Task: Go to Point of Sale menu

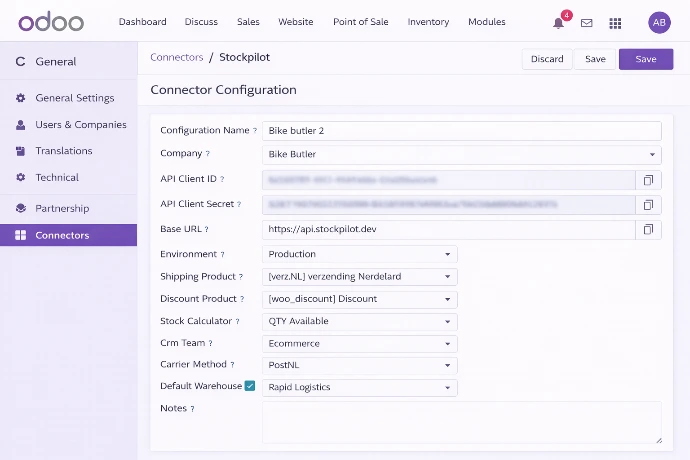Action: [360, 22]
